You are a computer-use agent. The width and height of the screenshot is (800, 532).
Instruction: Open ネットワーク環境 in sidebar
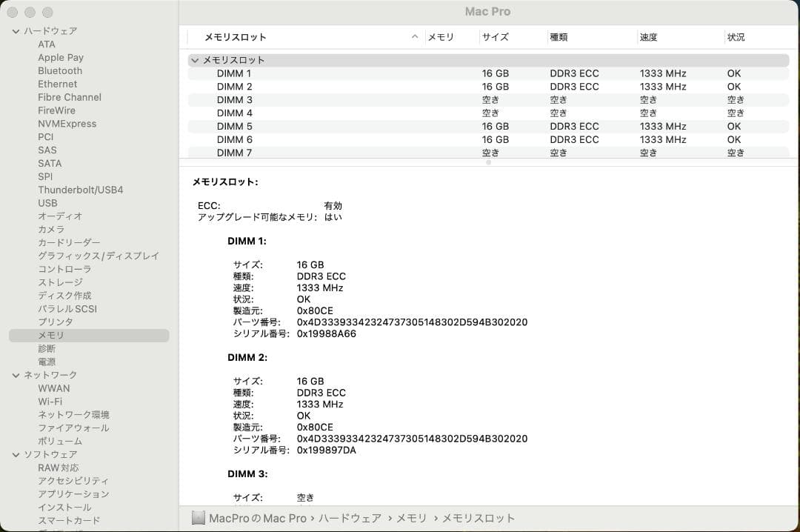pos(73,415)
